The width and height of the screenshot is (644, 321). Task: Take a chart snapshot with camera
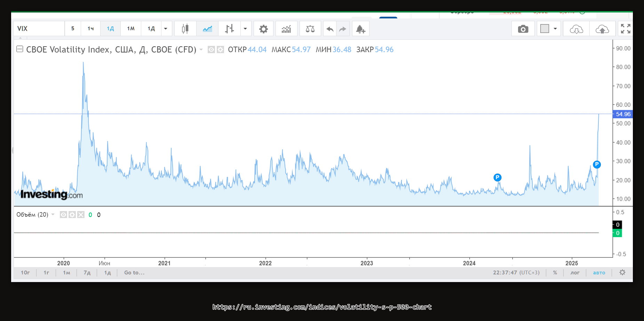[523, 29]
